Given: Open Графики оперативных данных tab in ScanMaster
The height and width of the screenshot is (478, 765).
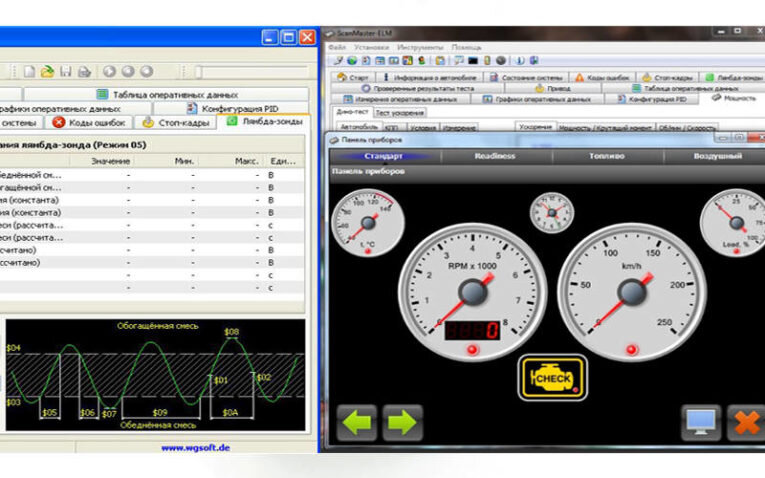Looking at the screenshot, I should pyautogui.click(x=537, y=99).
